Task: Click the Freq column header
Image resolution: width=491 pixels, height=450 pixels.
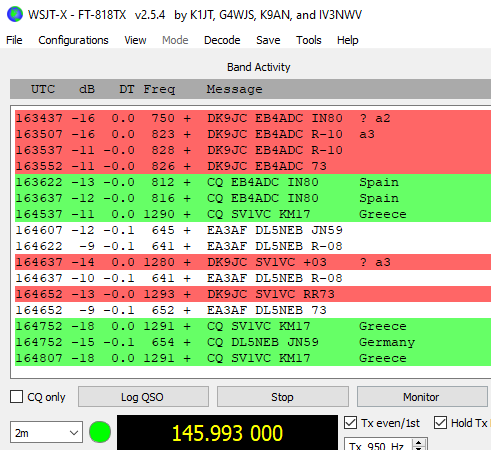Action: point(159,89)
